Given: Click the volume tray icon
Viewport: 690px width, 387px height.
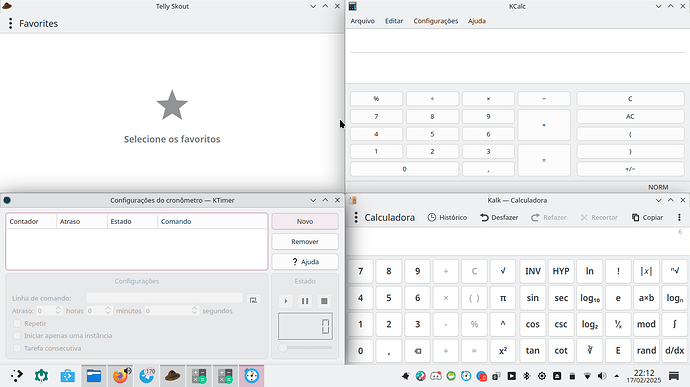Looking at the screenshot, I should (x=602, y=376).
